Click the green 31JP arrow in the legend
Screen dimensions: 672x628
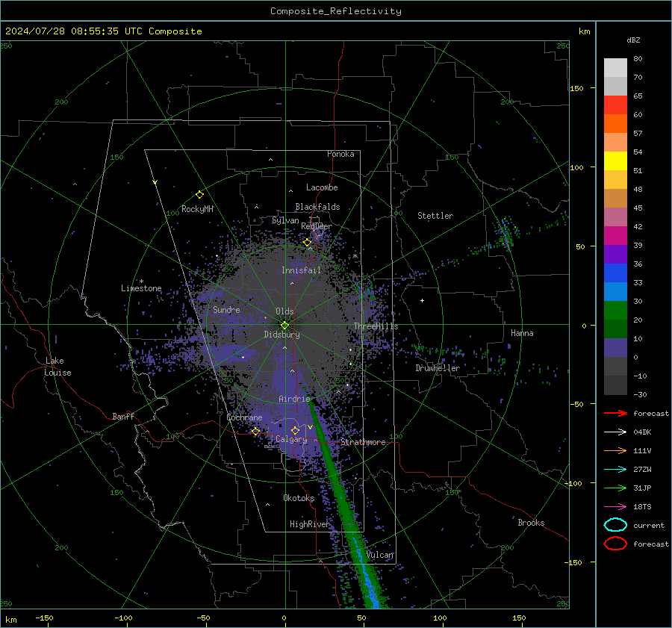tap(615, 488)
